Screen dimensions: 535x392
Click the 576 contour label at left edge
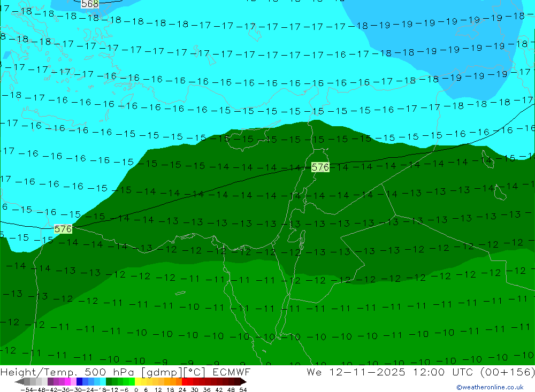coord(63,229)
